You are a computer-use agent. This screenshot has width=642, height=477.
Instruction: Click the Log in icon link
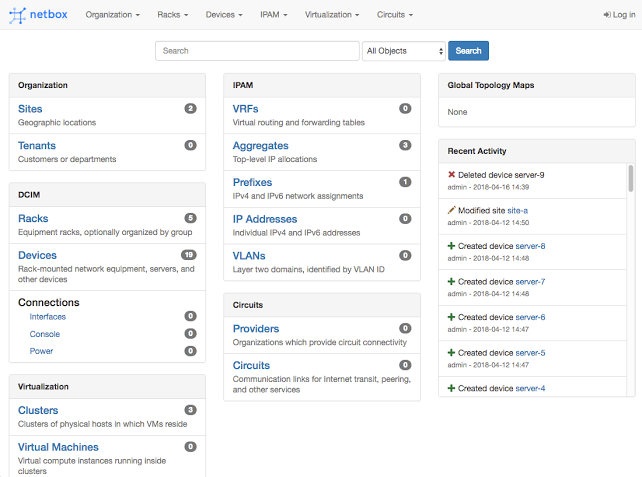click(608, 15)
